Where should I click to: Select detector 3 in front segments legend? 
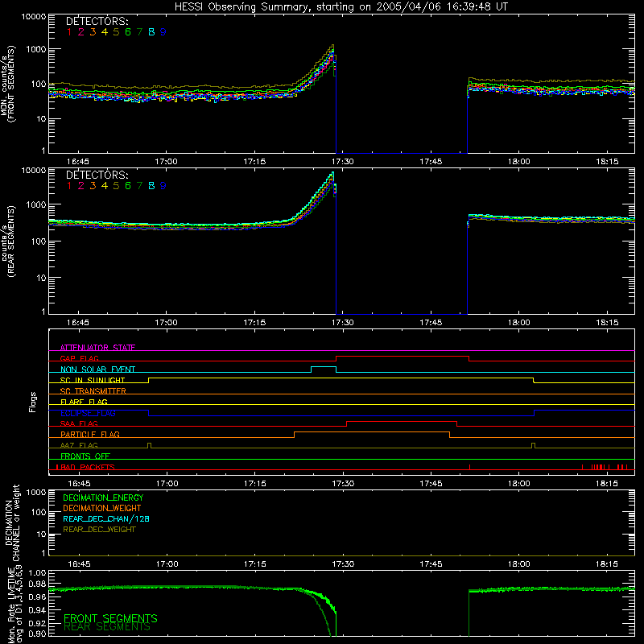[93, 31]
